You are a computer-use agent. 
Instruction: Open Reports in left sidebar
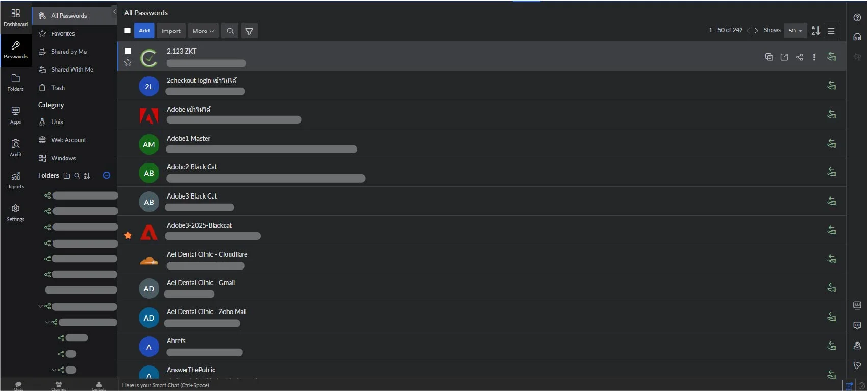[x=16, y=180]
